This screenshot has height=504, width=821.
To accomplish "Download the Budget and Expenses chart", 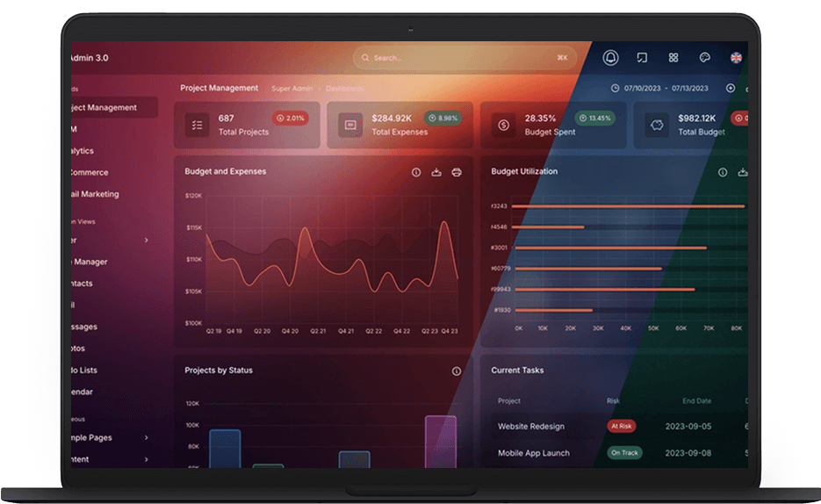I will tap(436, 172).
